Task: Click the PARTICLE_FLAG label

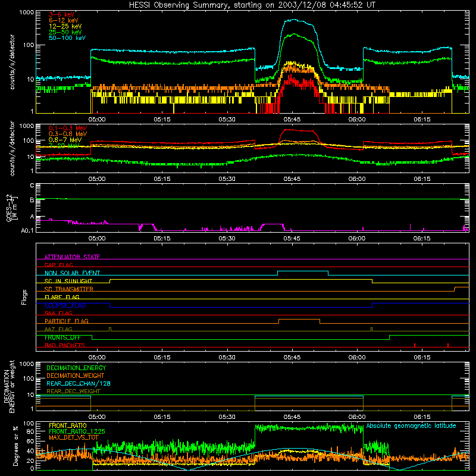Action: [67, 321]
